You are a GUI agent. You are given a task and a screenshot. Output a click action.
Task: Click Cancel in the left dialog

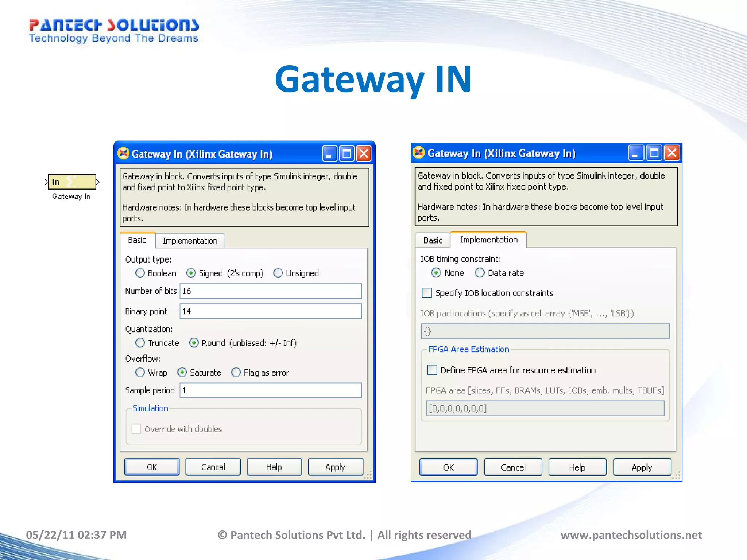point(213,467)
